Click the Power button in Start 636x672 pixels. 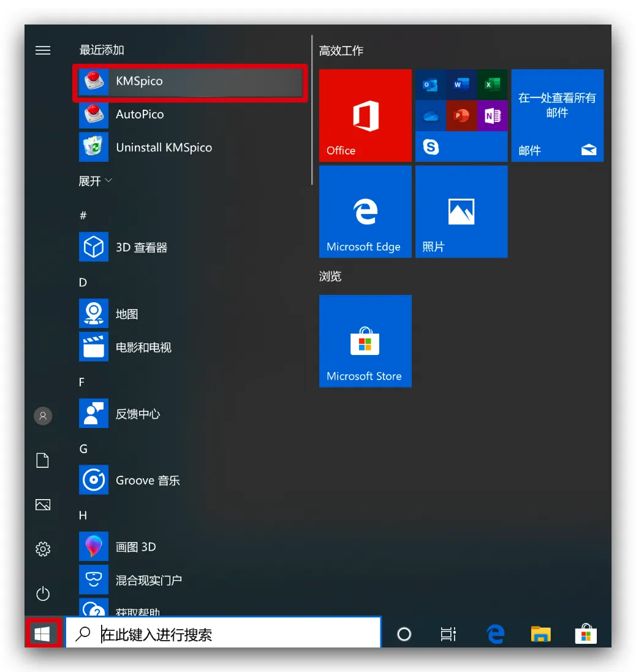click(x=43, y=594)
